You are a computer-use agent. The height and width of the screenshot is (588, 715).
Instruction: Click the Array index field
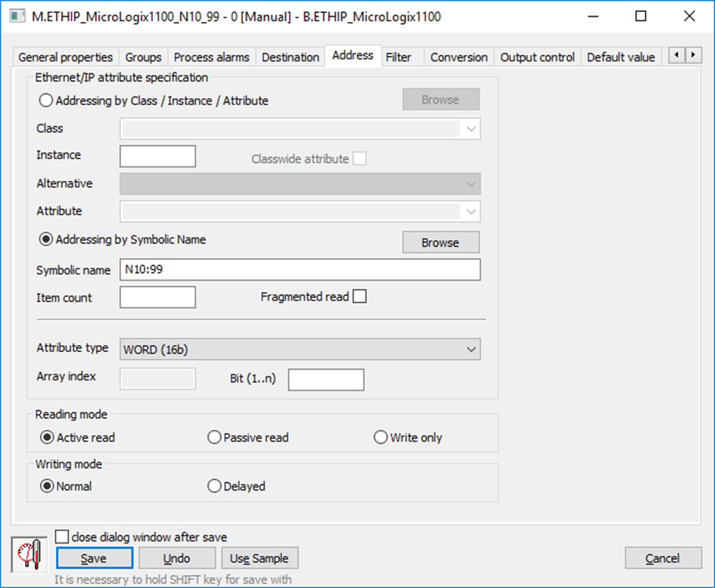click(158, 379)
